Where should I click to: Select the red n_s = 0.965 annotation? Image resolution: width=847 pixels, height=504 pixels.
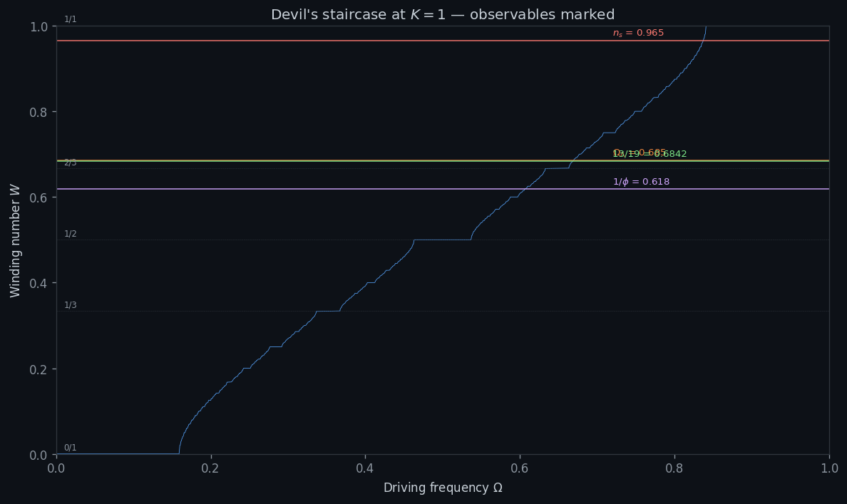(x=638, y=34)
